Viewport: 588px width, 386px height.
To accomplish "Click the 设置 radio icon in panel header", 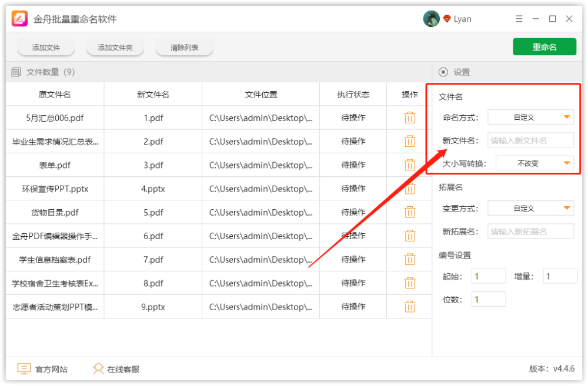I will coord(443,72).
